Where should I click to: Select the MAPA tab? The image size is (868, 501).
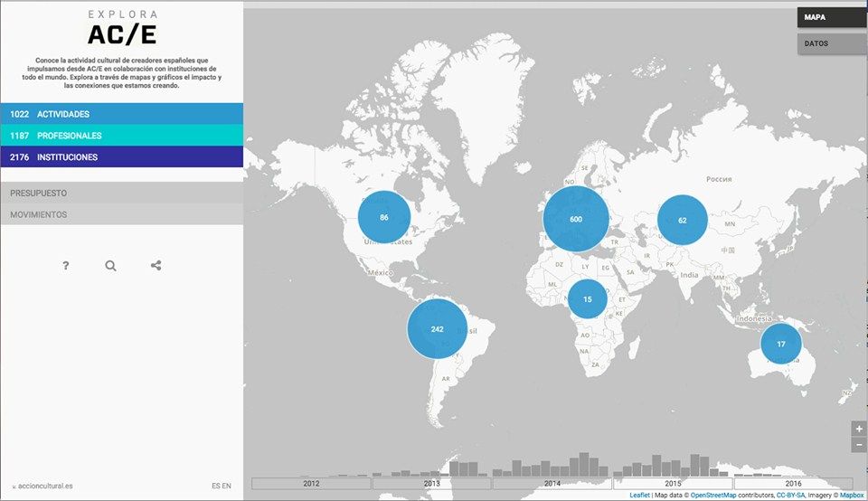click(x=833, y=17)
